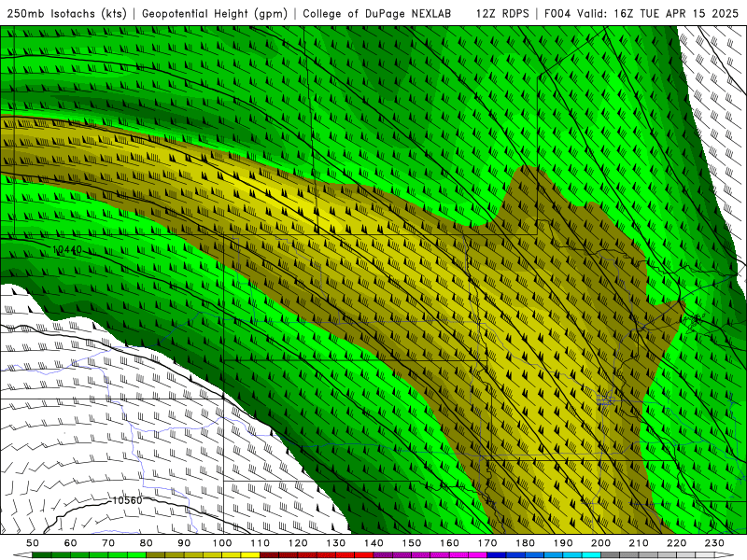Click the 110 knot legend label

(261, 543)
